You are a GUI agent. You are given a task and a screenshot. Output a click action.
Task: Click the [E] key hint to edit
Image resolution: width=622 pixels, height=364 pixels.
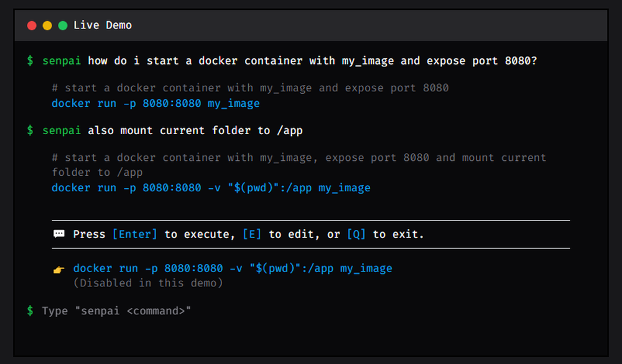(x=252, y=234)
